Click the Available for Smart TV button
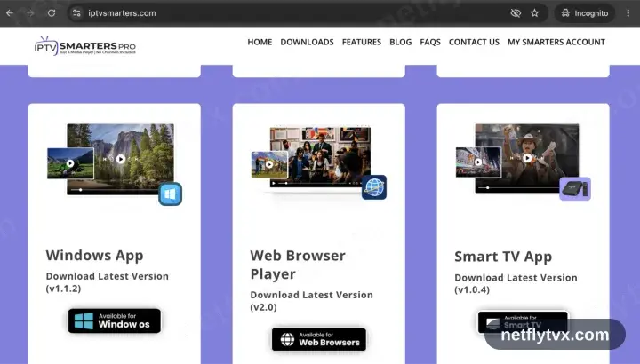The height and width of the screenshot is (364, 640). [523, 322]
